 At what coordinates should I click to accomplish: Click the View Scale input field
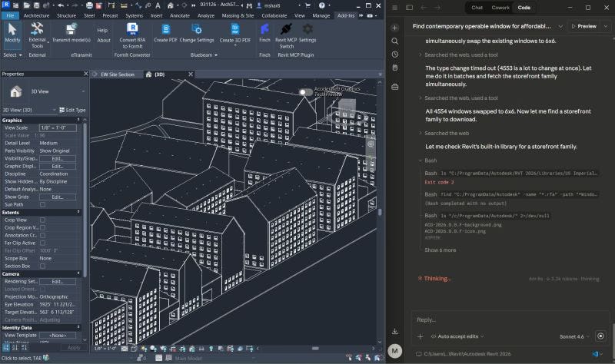[58, 127]
